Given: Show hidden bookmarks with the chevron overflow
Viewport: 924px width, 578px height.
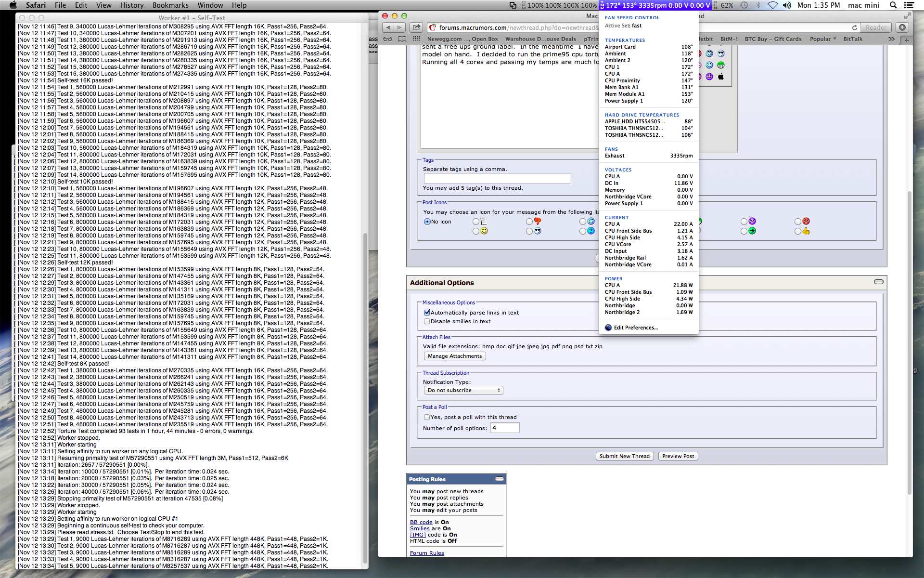Looking at the screenshot, I should (891, 39).
